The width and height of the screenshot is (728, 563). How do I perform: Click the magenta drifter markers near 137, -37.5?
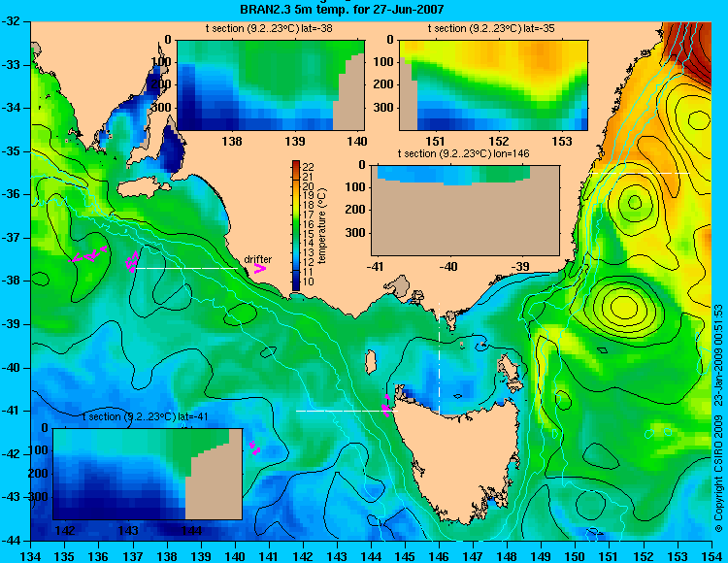132,262
